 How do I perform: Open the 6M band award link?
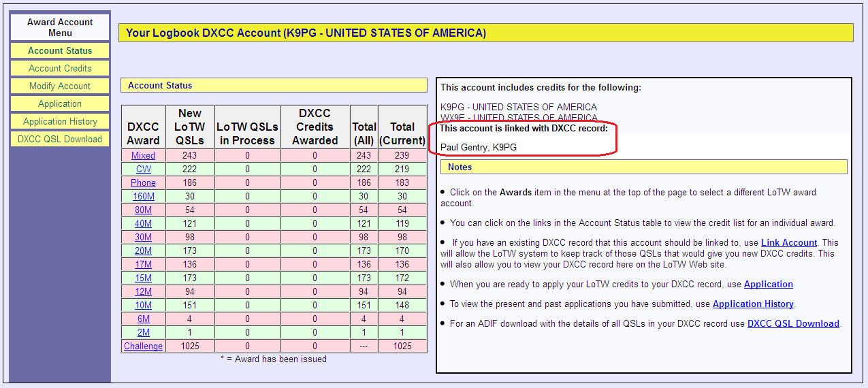[143, 319]
